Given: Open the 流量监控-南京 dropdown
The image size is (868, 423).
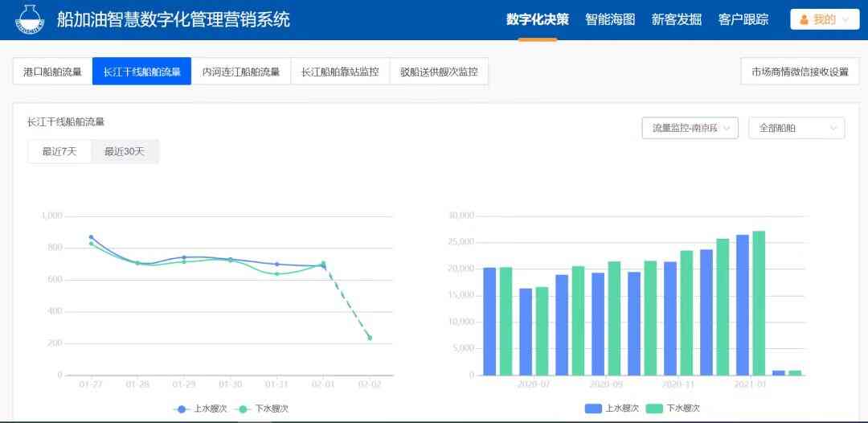Looking at the screenshot, I should [690, 128].
